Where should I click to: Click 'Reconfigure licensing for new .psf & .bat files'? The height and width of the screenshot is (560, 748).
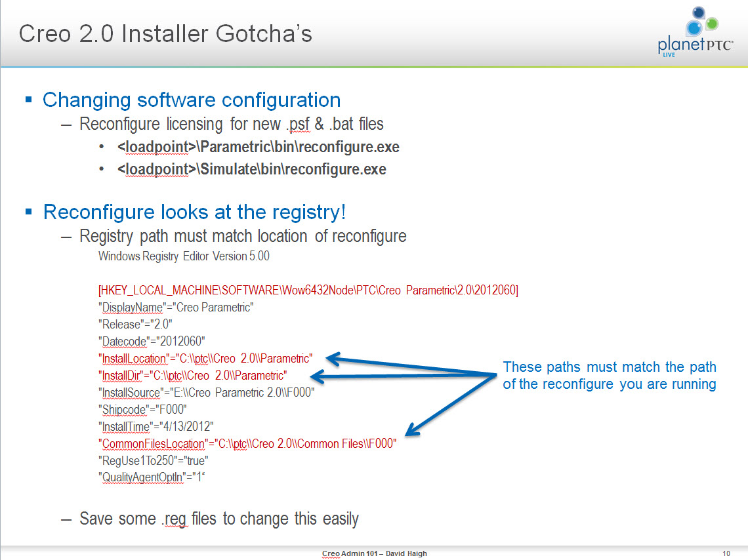pos(232,124)
